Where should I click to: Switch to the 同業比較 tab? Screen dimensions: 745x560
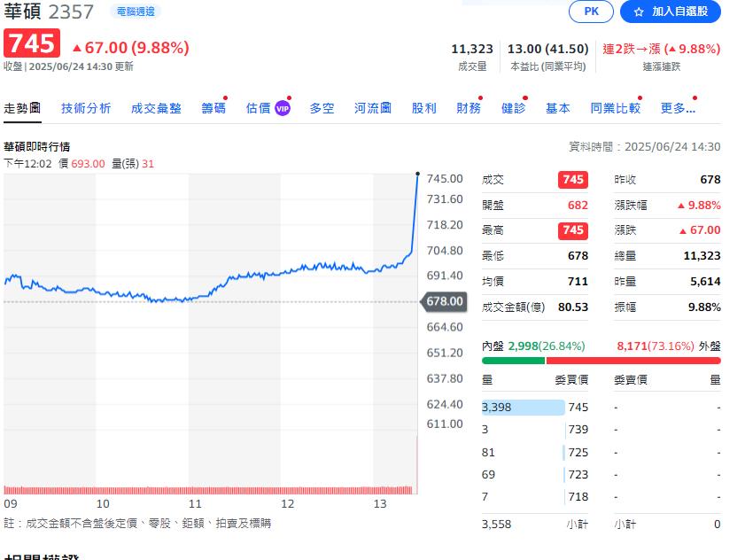click(x=616, y=108)
